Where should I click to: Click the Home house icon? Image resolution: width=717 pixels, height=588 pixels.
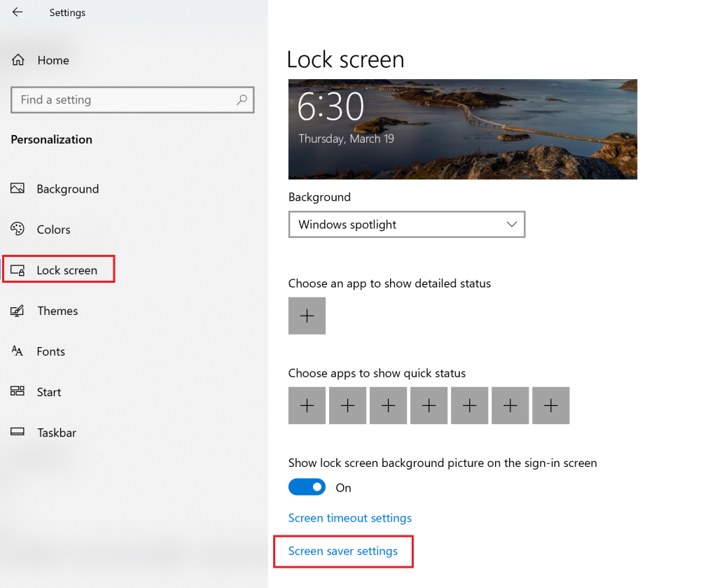click(x=18, y=60)
